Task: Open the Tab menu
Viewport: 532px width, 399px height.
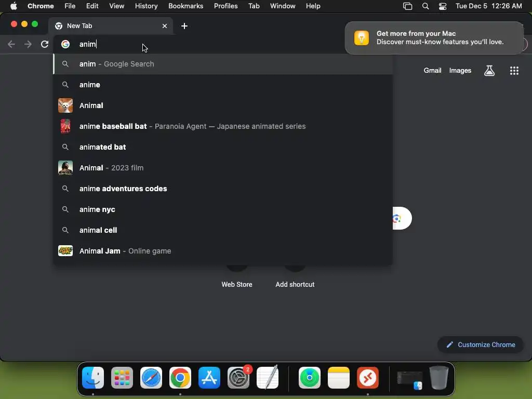Action: pyautogui.click(x=254, y=6)
